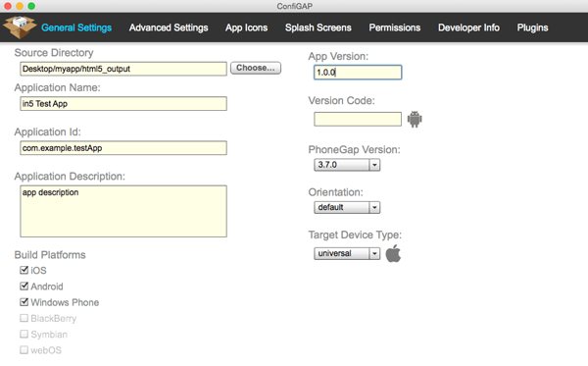Image resolution: width=588 pixels, height=366 pixels.
Task: Open the Permissions tab
Action: [395, 27]
